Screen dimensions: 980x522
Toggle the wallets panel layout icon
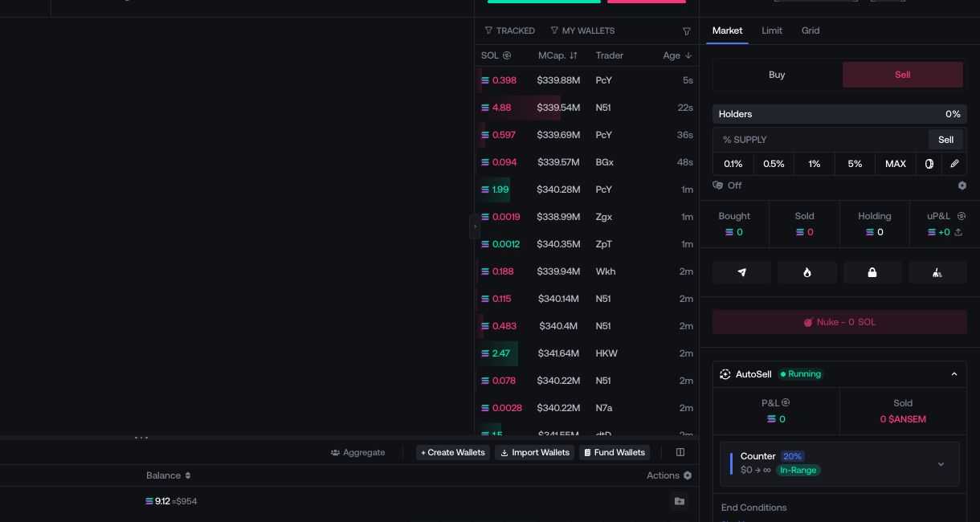point(680,452)
